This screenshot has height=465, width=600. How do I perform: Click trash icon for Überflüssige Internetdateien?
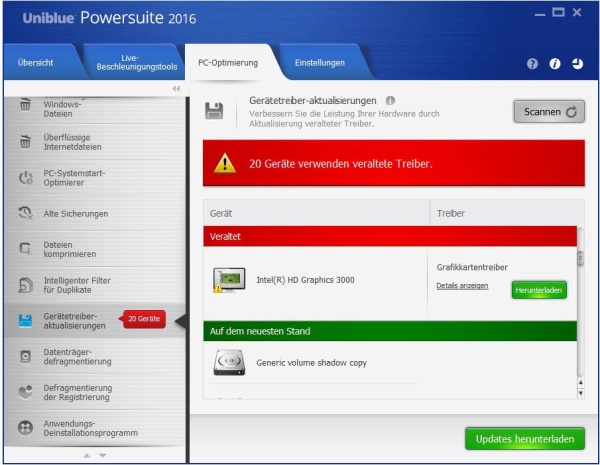[25, 142]
